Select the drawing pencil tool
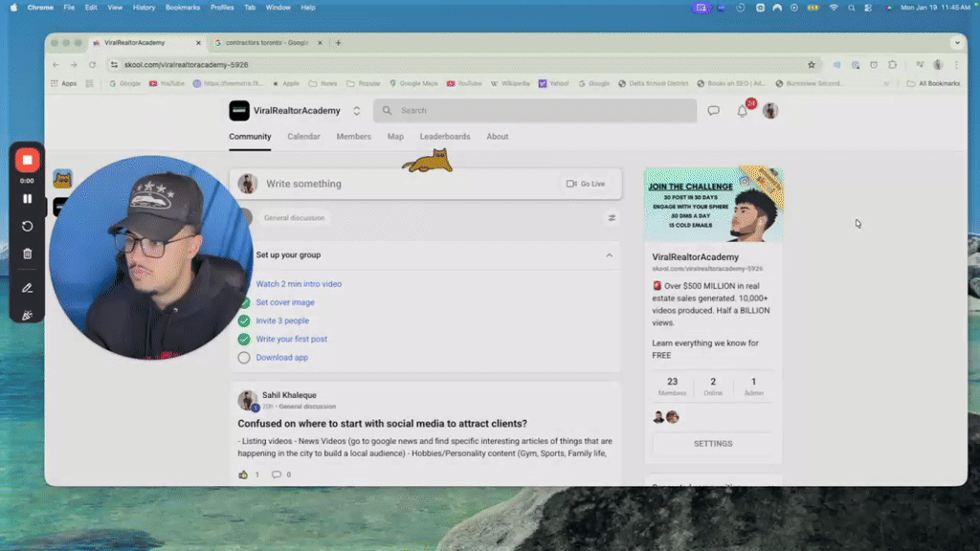 point(27,287)
